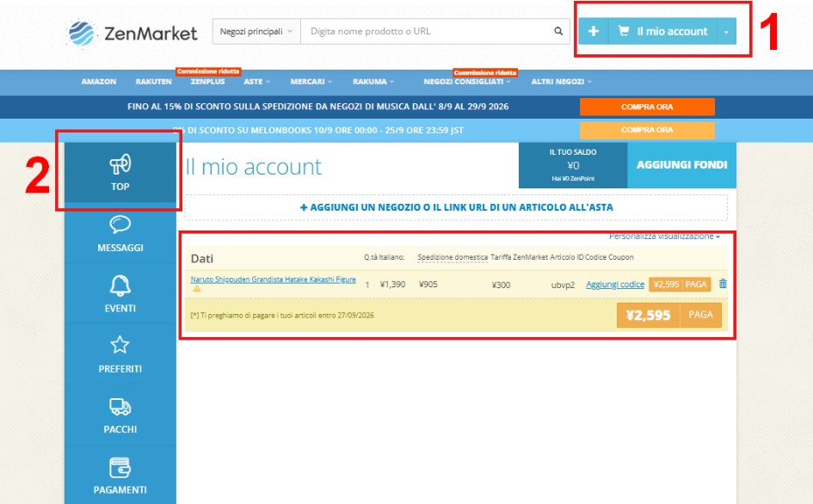Expand the RAKUMA dropdown menu
The height and width of the screenshot is (504, 813).
click(x=373, y=82)
